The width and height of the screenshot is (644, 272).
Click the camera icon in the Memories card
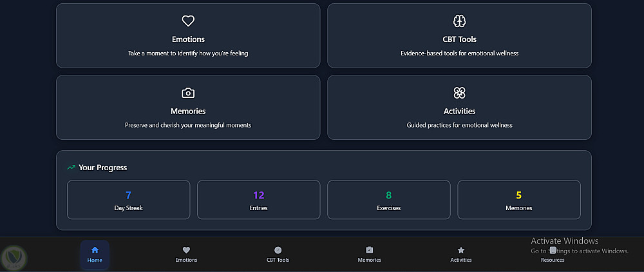click(188, 93)
